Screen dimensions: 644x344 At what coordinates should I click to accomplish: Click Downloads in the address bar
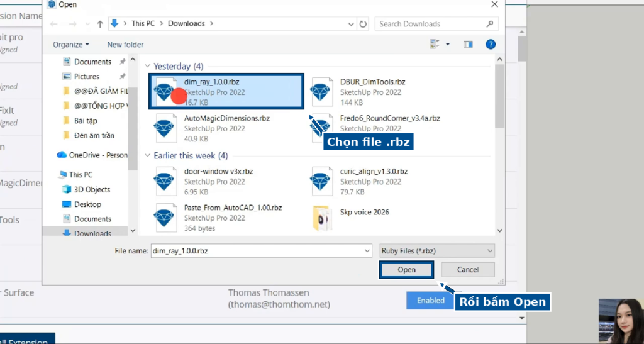(x=186, y=24)
